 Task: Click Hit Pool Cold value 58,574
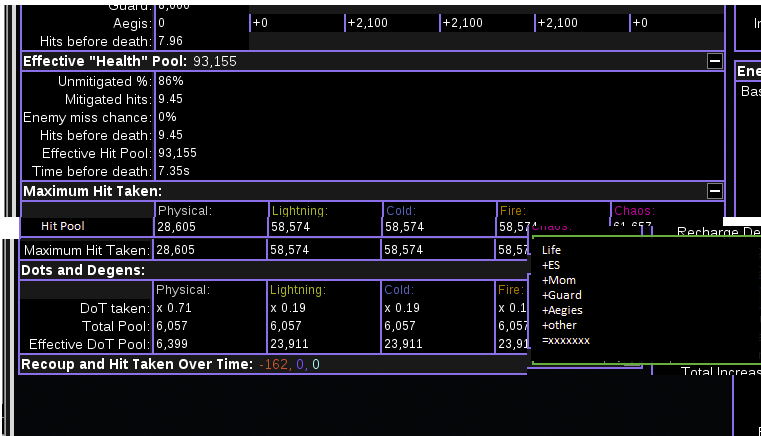click(x=404, y=227)
